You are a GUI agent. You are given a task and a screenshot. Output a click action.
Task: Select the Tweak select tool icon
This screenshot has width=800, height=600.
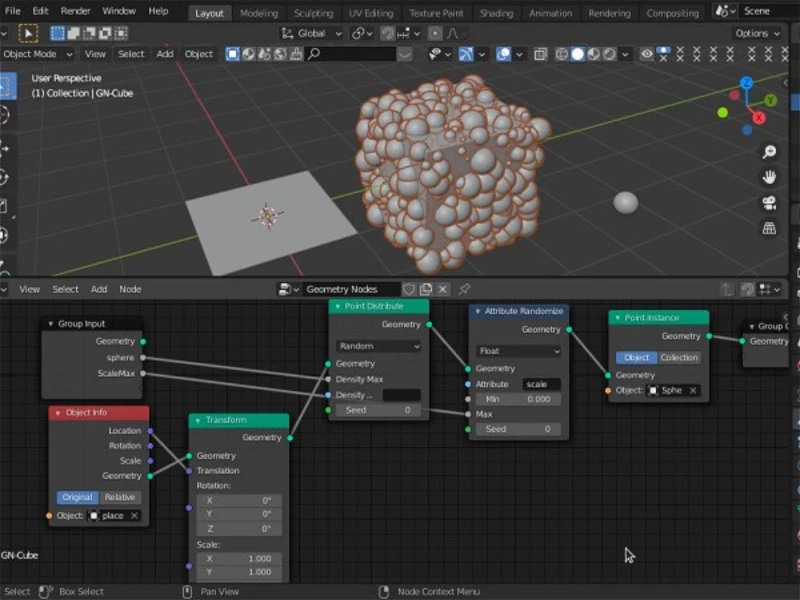coord(28,34)
